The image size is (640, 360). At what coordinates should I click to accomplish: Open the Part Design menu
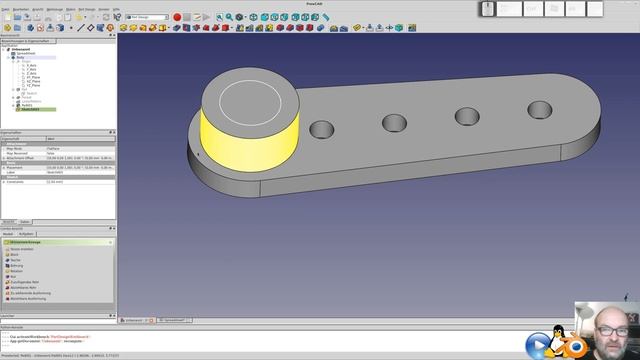point(87,9)
